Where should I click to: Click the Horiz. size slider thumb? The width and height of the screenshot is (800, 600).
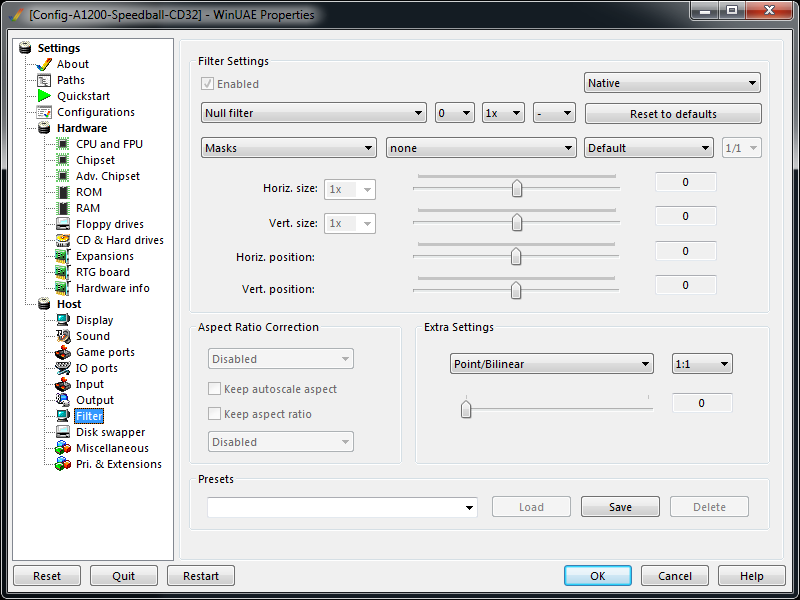tap(517, 188)
